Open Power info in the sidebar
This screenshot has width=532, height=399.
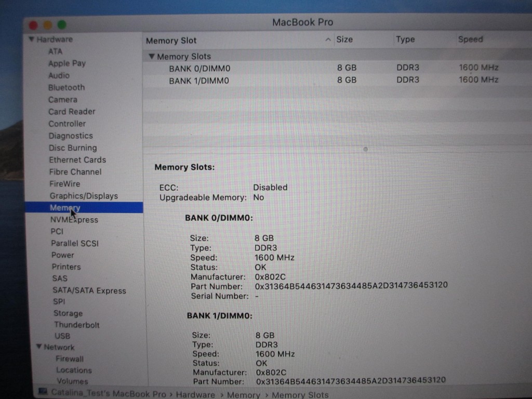62,255
